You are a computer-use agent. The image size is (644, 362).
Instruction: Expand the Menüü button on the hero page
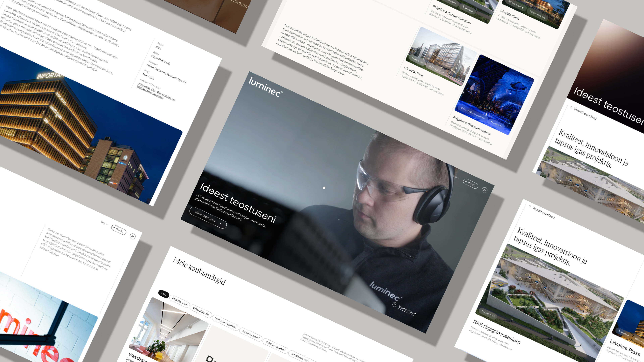pyautogui.click(x=470, y=184)
